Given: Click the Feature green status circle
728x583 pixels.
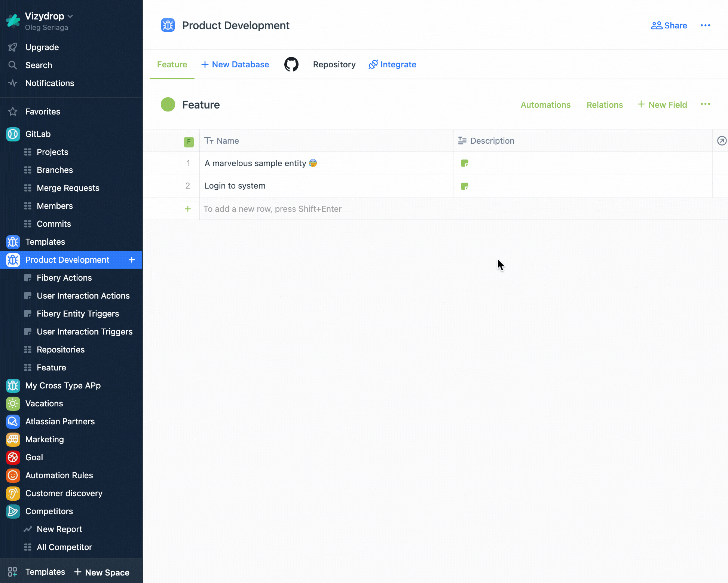Looking at the screenshot, I should (x=168, y=104).
